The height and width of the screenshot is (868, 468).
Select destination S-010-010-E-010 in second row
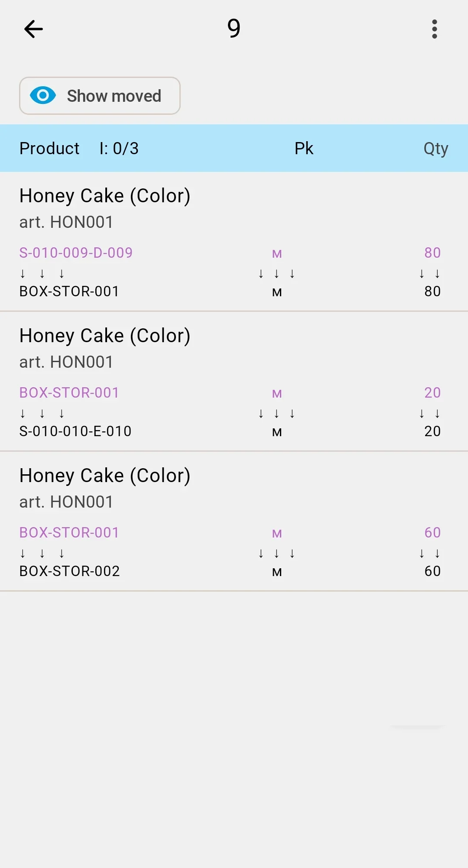75,431
